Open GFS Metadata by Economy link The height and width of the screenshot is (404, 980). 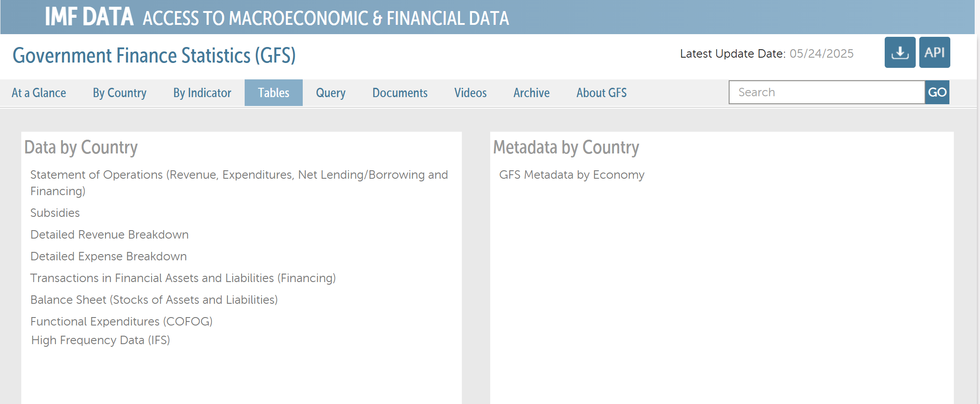571,175
